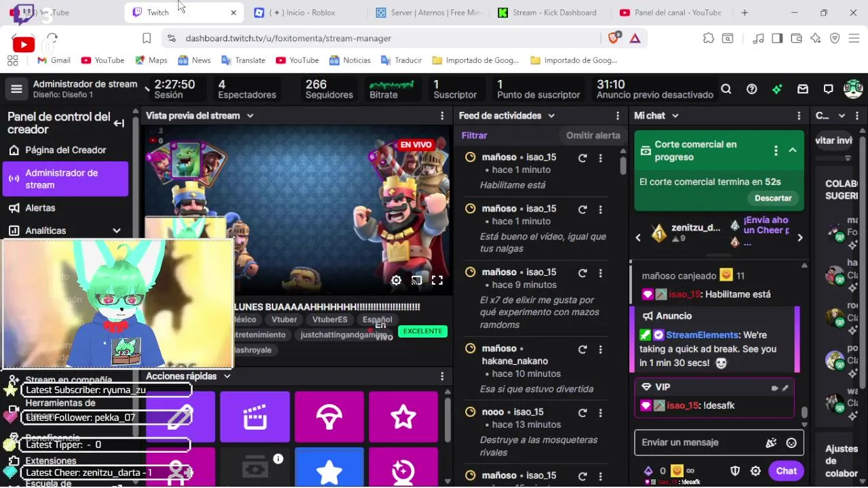Enter fullscreen on stream preview
This screenshot has width=868, height=488.
coord(437,280)
